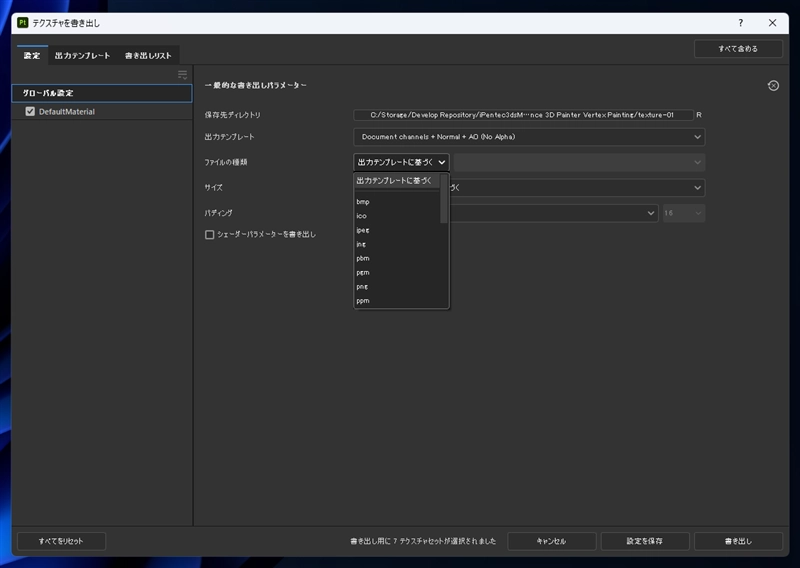This screenshot has width=800, height=568.
Task: Select the DefaultMaterial texture set row
Action: coord(102,111)
